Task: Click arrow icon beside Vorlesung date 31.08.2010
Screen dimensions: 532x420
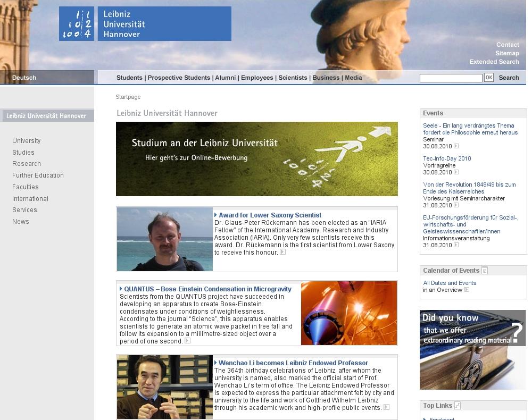Action: [456, 205]
